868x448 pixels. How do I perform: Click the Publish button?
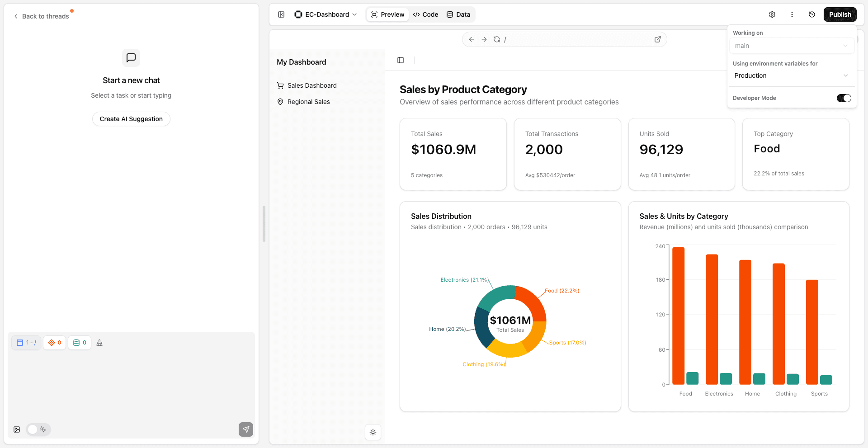[840, 14]
